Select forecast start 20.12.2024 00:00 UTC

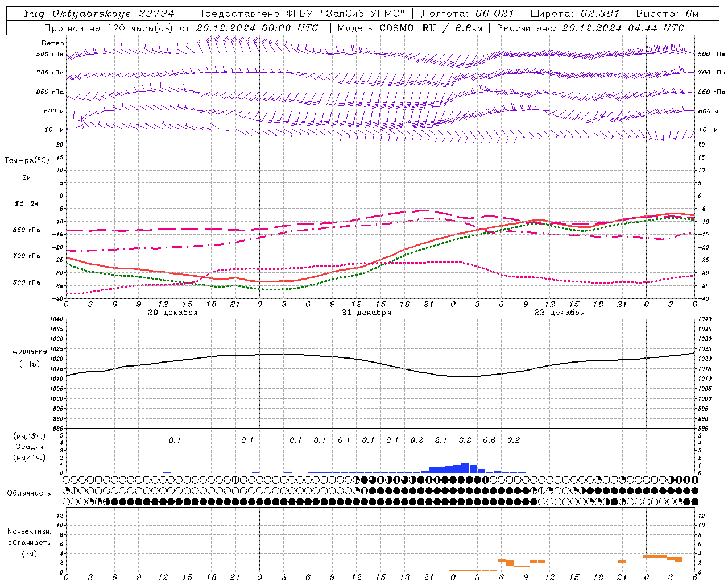(x=257, y=28)
